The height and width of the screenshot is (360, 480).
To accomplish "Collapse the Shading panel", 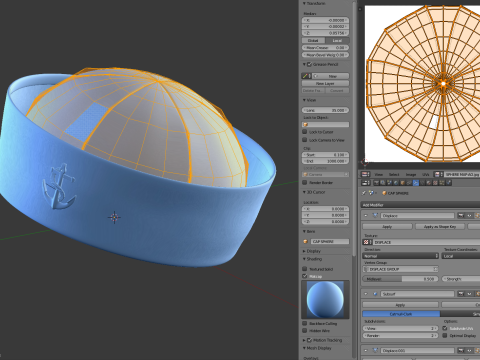I will (304, 259).
